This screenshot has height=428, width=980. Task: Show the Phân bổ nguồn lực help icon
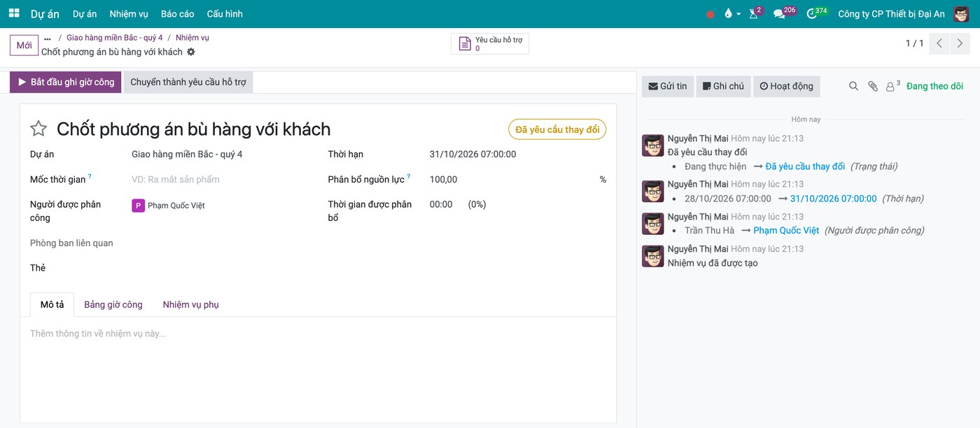(409, 177)
